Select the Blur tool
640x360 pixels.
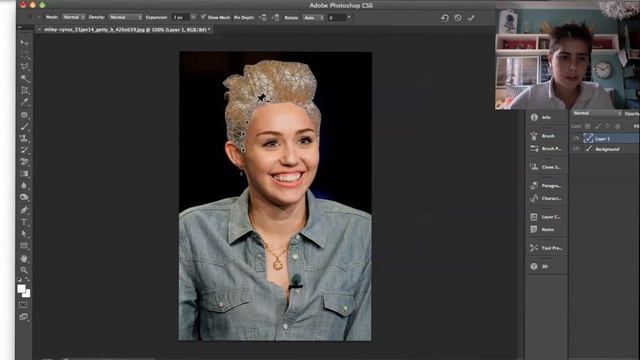pos(24,186)
